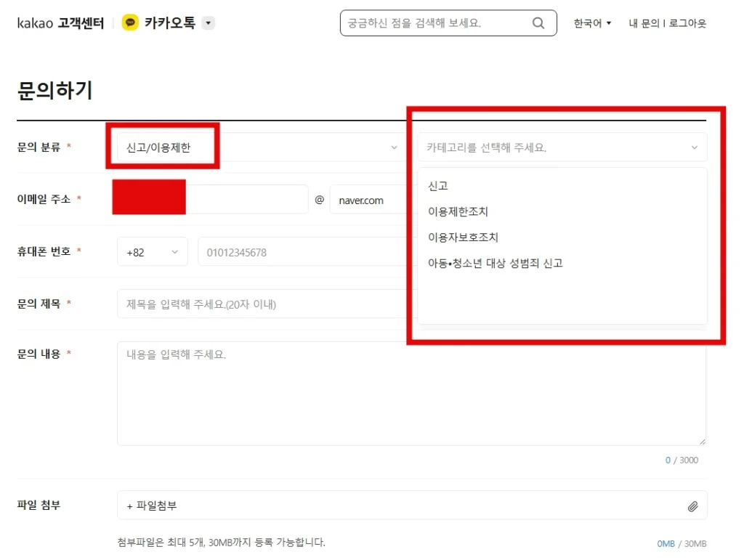Viewport: 744px width, 560px height.
Task: Click the paperclip attachment icon
Action: click(x=692, y=506)
